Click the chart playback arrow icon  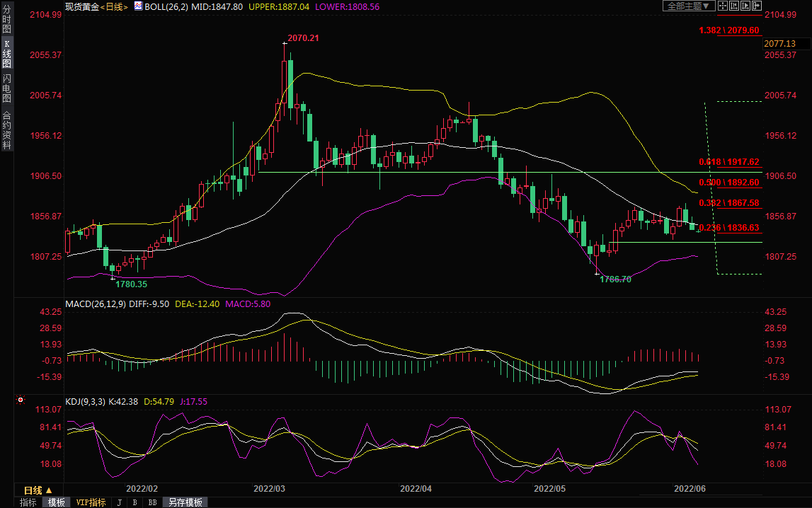click(745, 6)
